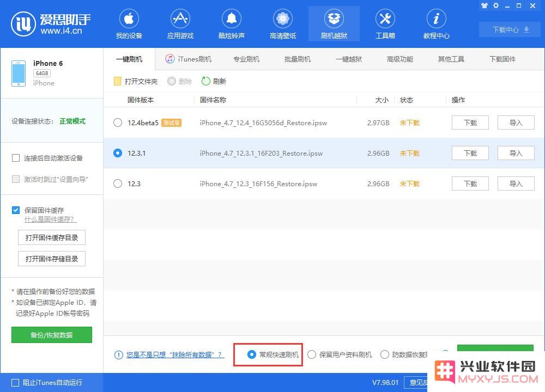This screenshot has height=392, width=545.
Task: Click 未下载 status of firmware 12.3
Action: click(x=409, y=183)
